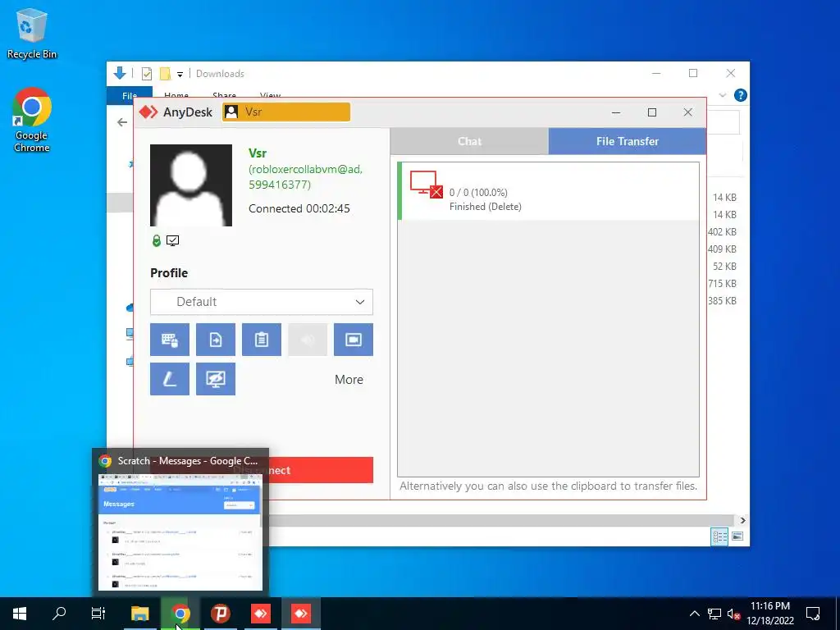Open the Default profile dropdown
The width and height of the screenshot is (840, 630).
(x=262, y=302)
